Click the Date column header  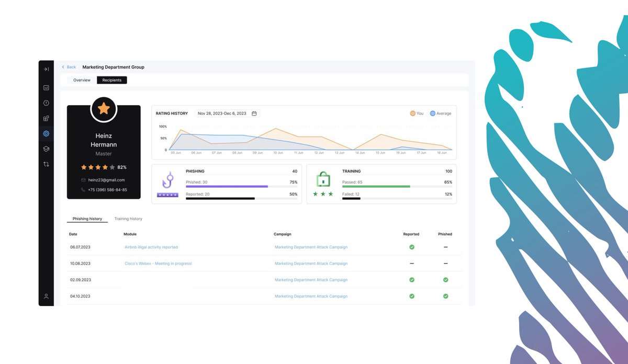tap(73, 234)
